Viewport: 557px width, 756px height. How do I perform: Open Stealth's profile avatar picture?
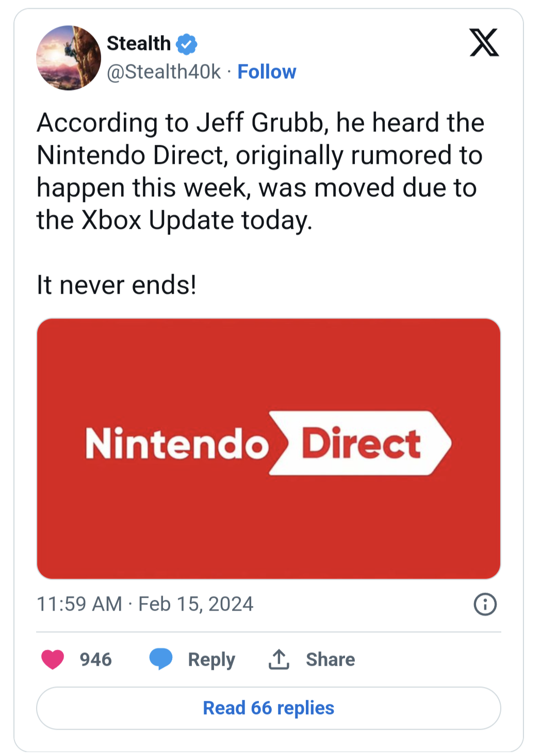[69, 58]
